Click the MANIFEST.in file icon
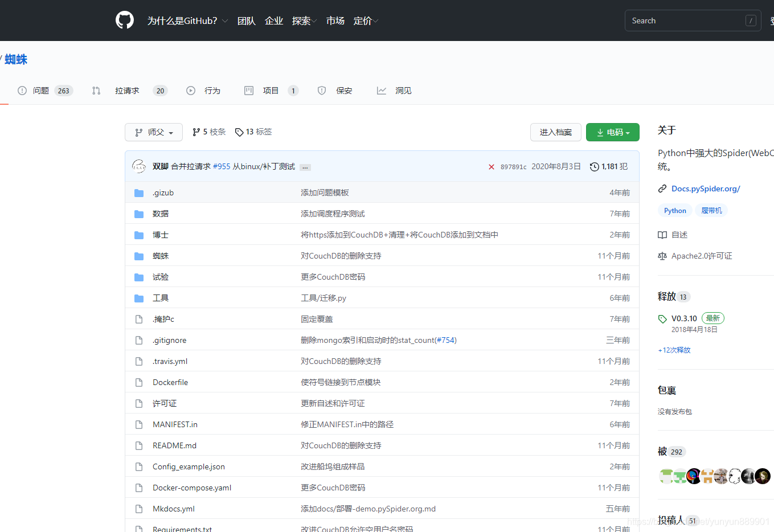The width and height of the screenshot is (774, 532). tap(139, 425)
